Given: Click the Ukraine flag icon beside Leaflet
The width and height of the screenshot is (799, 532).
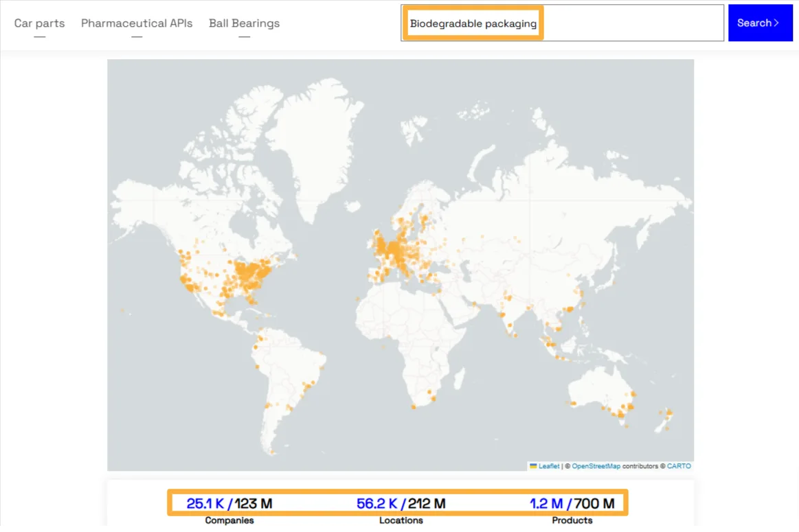Looking at the screenshot, I should [533, 466].
